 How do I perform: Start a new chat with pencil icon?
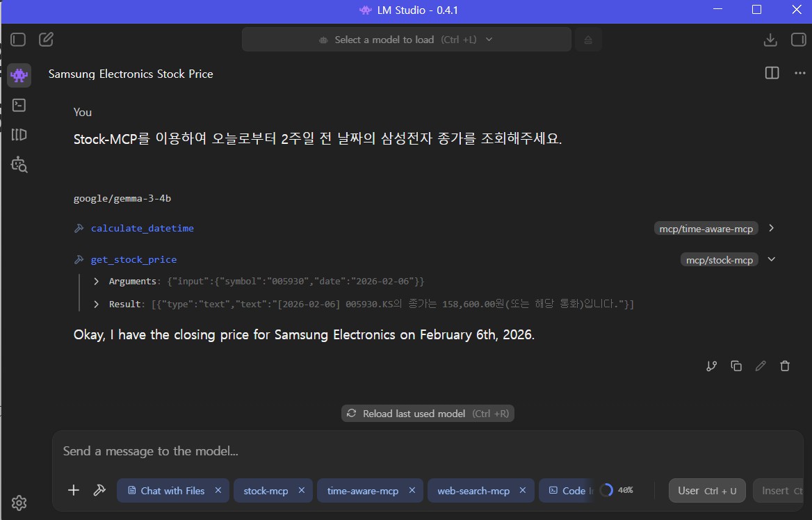click(46, 40)
